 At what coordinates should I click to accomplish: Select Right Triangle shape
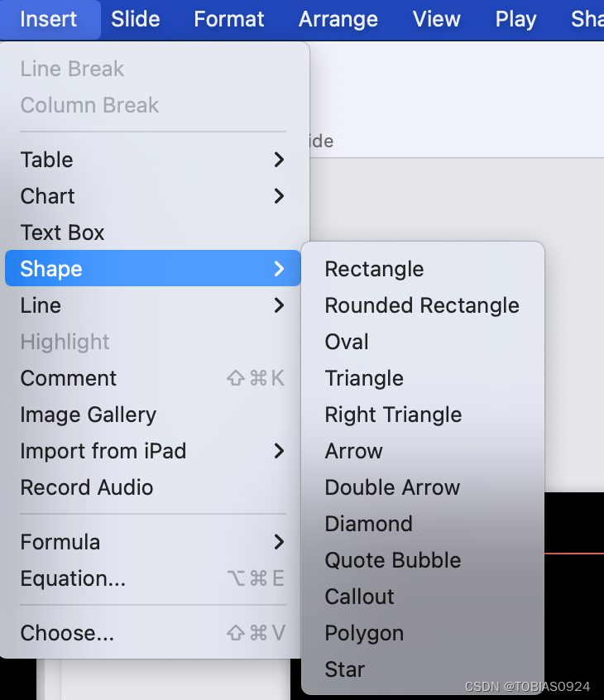393,415
